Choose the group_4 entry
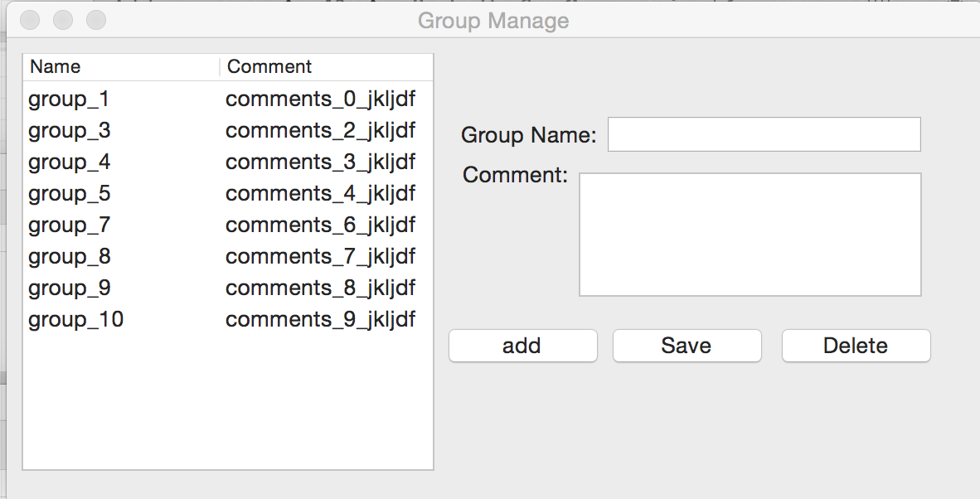Screen dimensions: 980x499 [x=69, y=162]
